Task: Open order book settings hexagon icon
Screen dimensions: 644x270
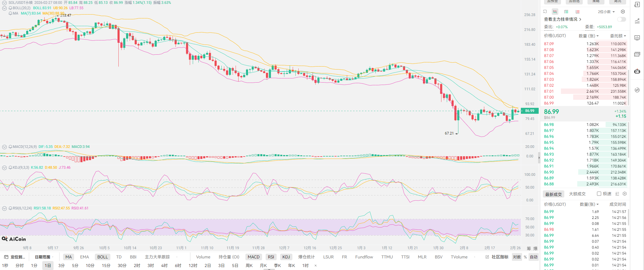Action: 623,12
